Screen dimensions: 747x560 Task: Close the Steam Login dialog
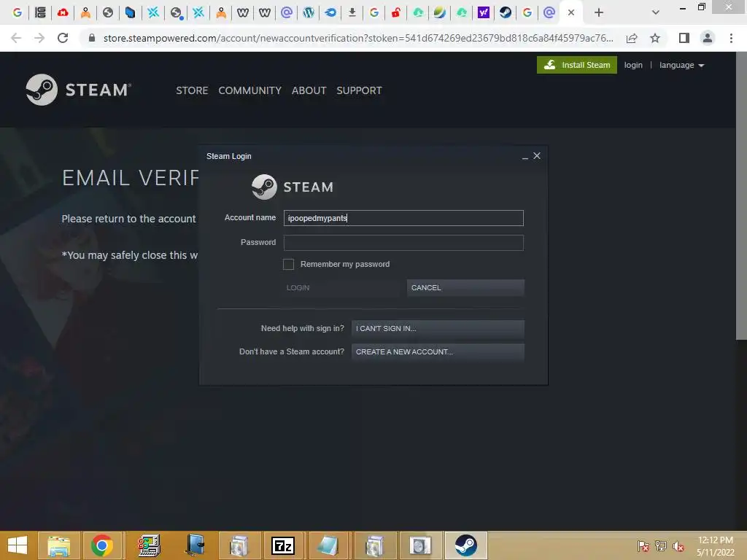pos(537,156)
